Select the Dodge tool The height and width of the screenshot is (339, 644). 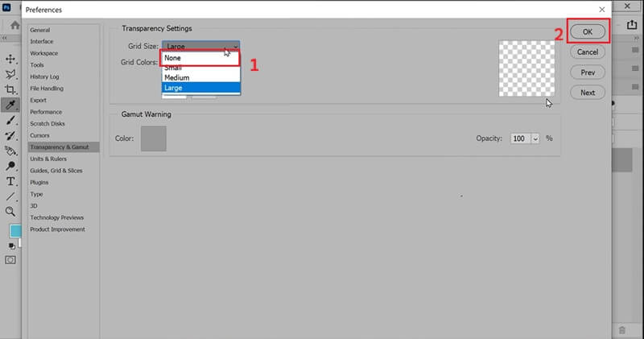point(10,166)
